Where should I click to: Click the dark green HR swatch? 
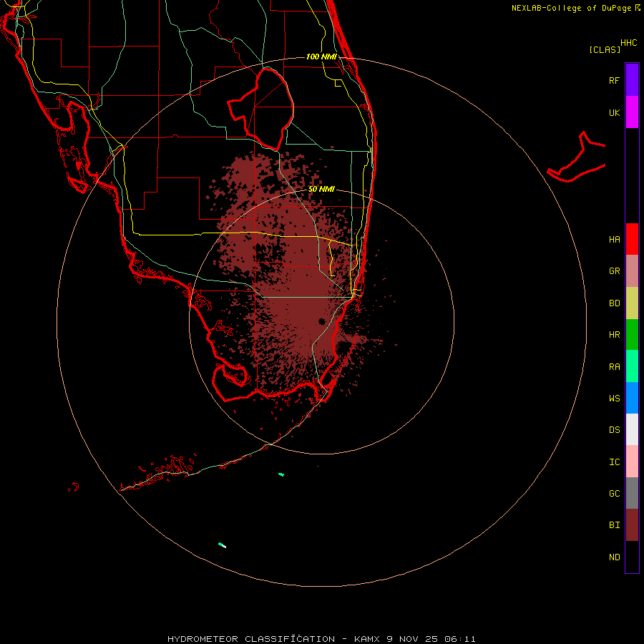tap(632, 335)
